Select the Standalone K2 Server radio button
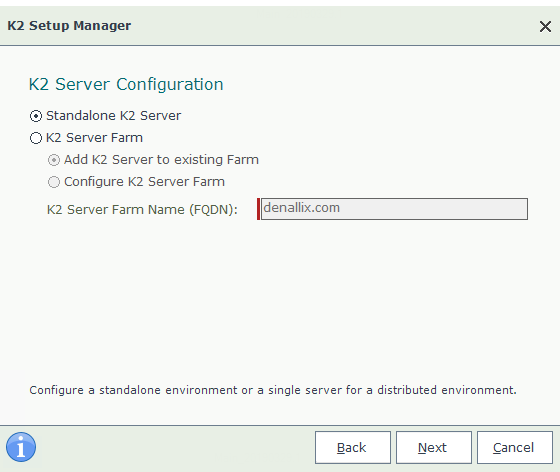The image size is (560, 472). [x=36, y=116]
